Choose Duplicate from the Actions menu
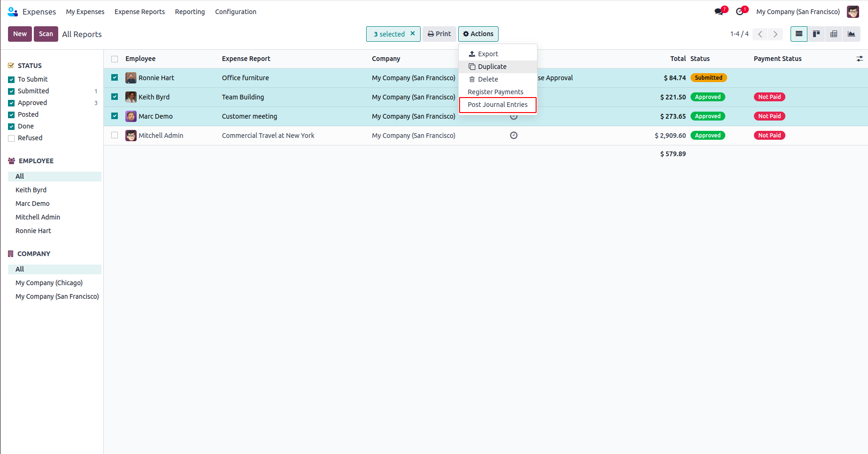Screen dimensions: 868x454 tap(498, 67)
